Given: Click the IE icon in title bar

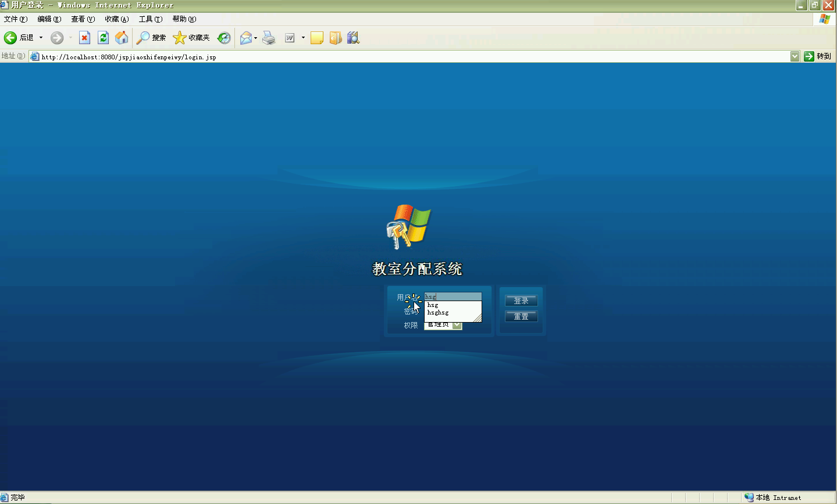Looking at the screenshot, I should pos(5,5).
